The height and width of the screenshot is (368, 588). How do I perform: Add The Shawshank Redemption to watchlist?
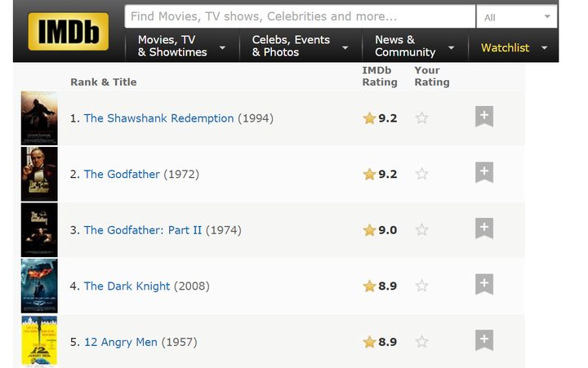coord(484,116)
